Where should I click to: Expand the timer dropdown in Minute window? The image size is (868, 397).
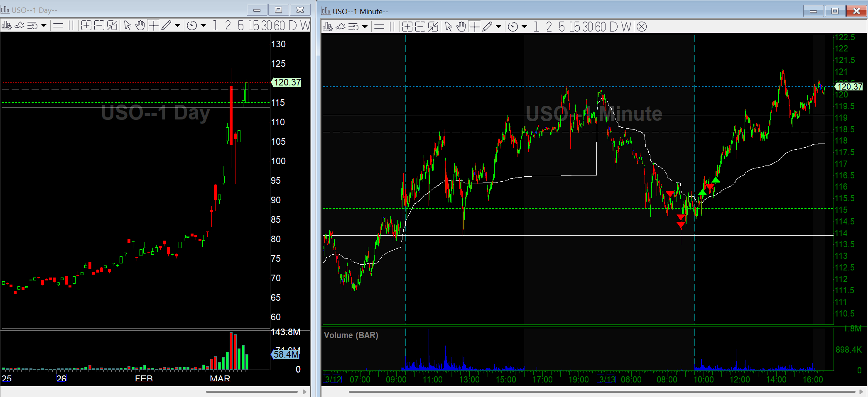point(524,27)
